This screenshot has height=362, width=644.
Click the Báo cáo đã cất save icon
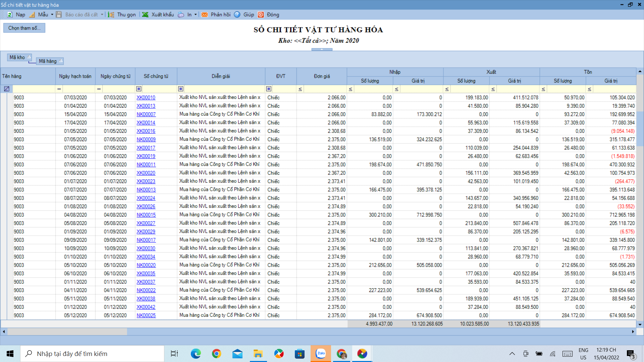point(59,15)
